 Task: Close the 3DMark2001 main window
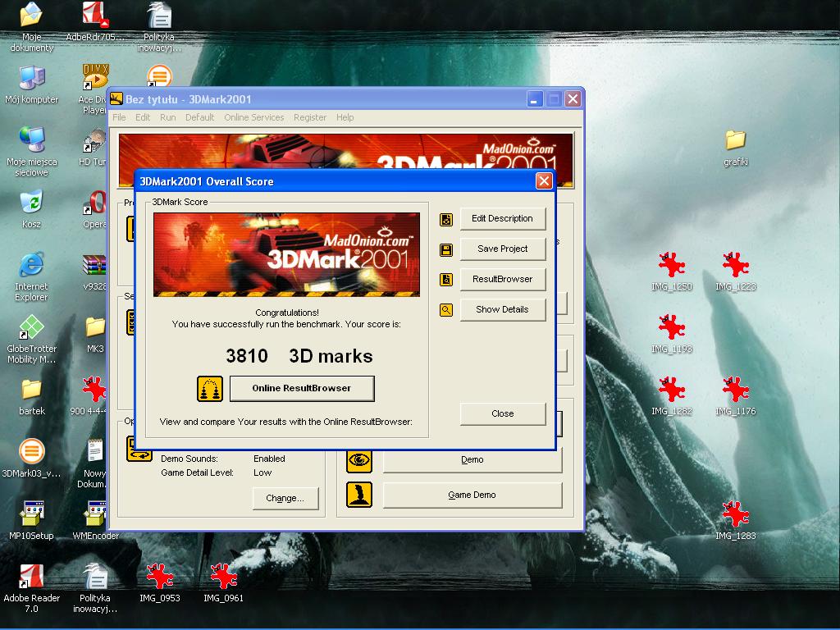coord(573,99)
